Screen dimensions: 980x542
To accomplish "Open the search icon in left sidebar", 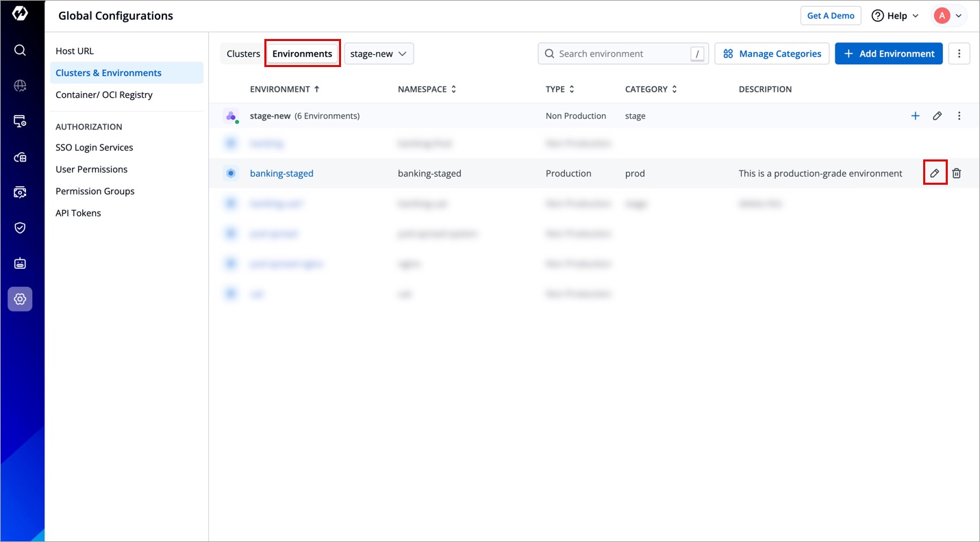I will [x=20, y=50].
